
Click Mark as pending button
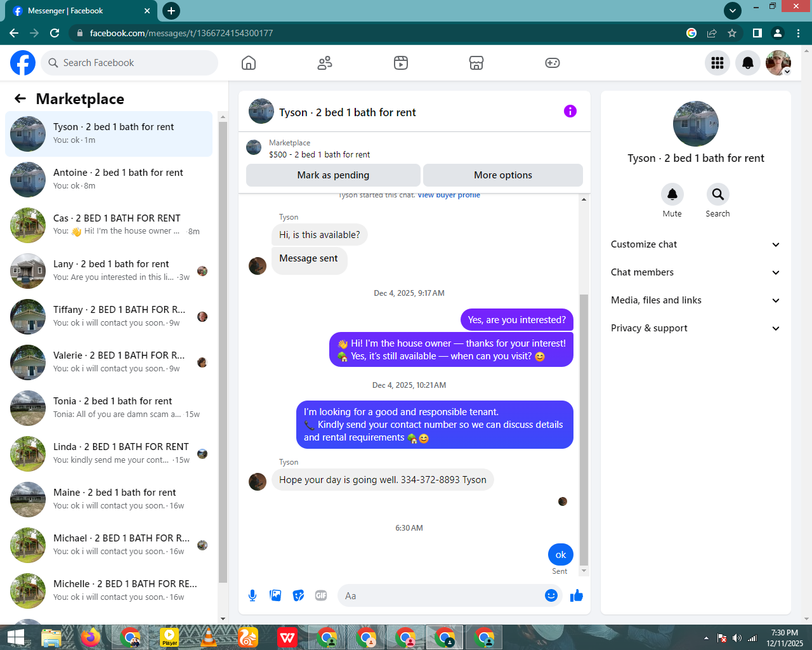[x=333, y=175]
